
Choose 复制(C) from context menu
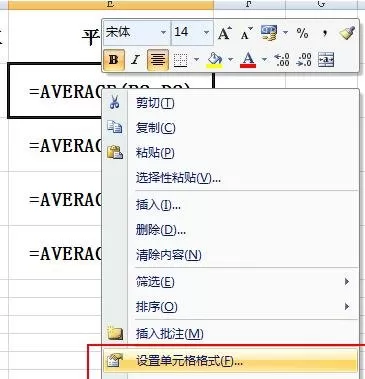[x=230, y=128]
